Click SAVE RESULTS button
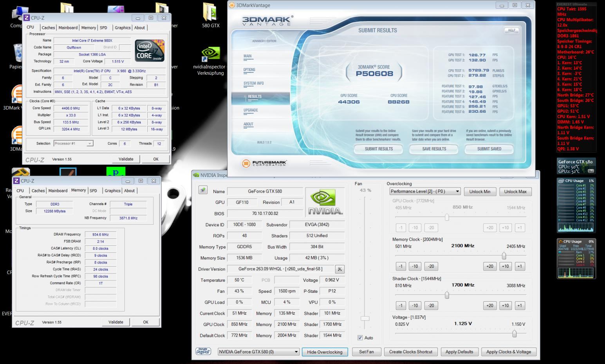The width and height of the screenshot is (605, 364). pos(434,149)
